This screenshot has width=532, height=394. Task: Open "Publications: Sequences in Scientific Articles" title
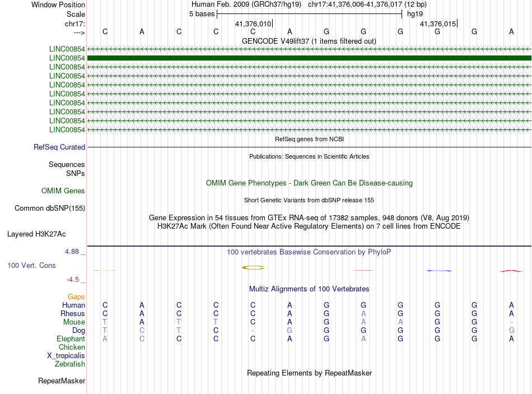click(x=309, y=156)
